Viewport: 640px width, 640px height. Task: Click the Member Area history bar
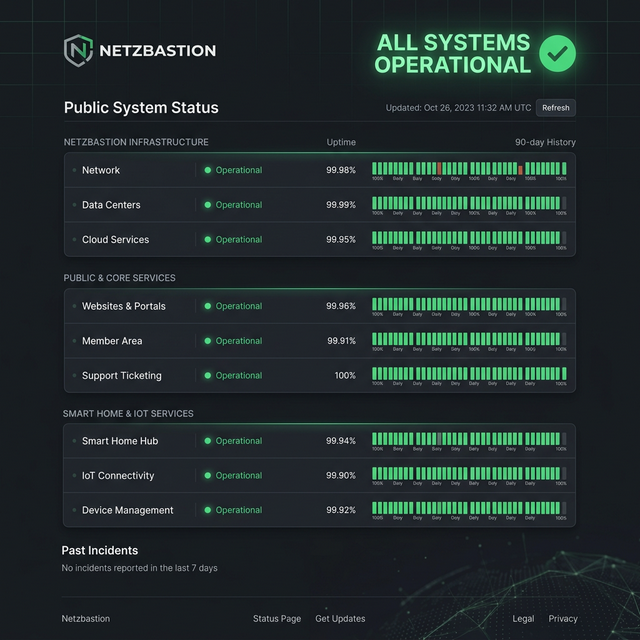pyautogui.click(x=469, y=339)
